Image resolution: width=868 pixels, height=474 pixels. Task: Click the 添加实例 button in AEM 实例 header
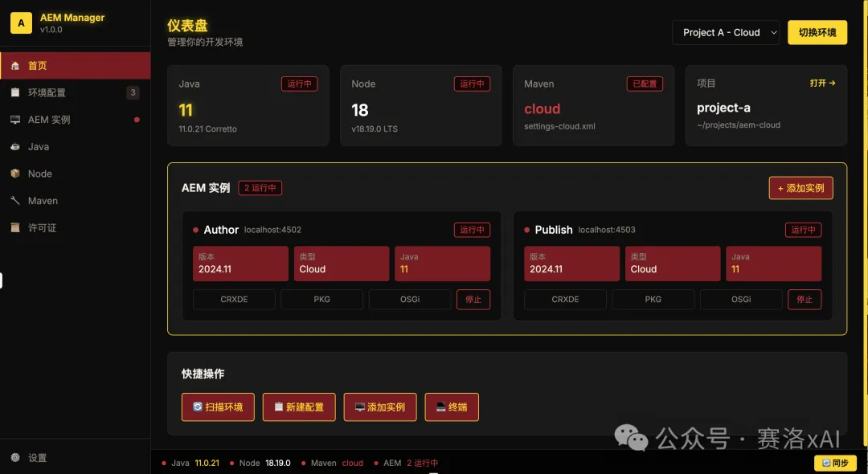click(800, 188)
